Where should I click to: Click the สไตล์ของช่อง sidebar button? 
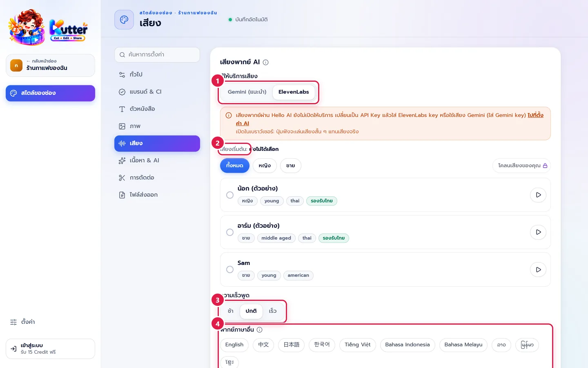pyautogui.click(x=50, y=93)
